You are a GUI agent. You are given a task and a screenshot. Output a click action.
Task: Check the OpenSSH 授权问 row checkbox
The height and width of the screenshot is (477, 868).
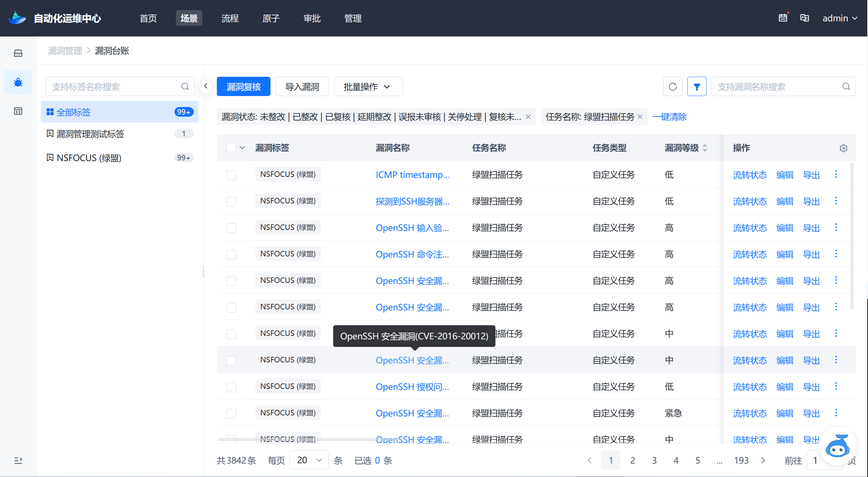[231, 387]
